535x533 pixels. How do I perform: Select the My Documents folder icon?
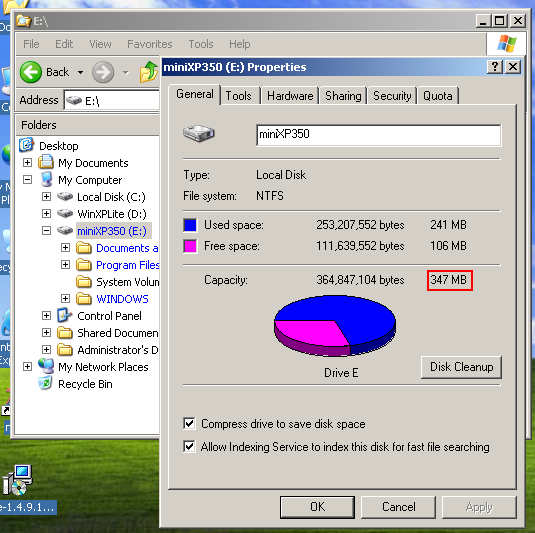[46, 162]
